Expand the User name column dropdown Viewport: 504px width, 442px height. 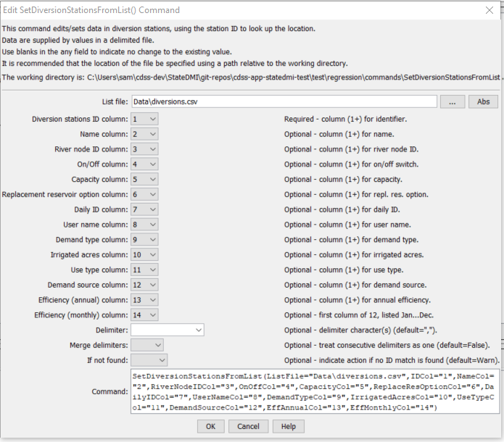tap(144, 225)
